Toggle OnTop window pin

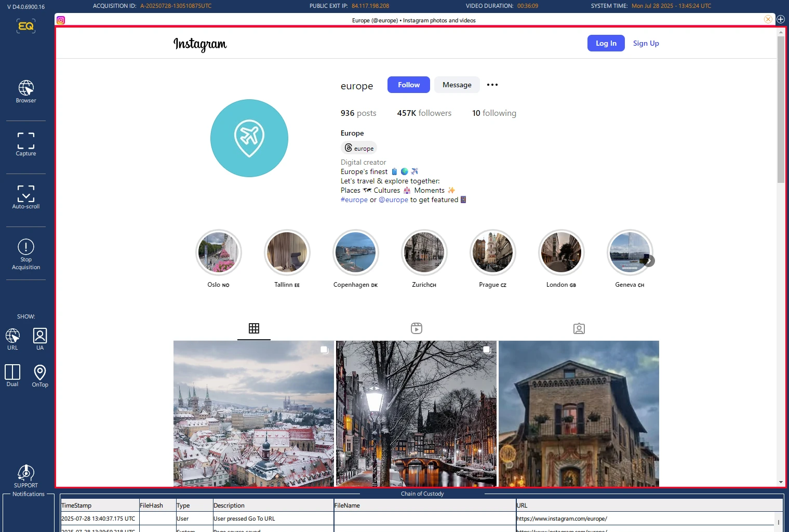40,376
